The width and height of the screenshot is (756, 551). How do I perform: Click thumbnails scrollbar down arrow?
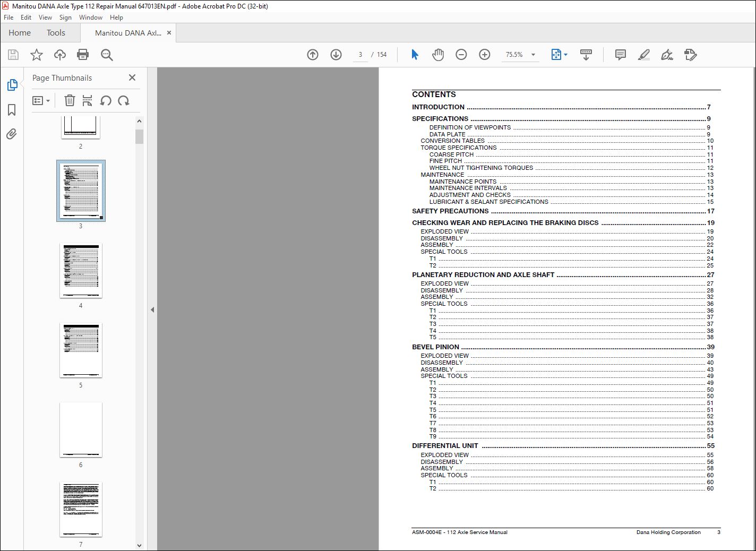(139, 545)
